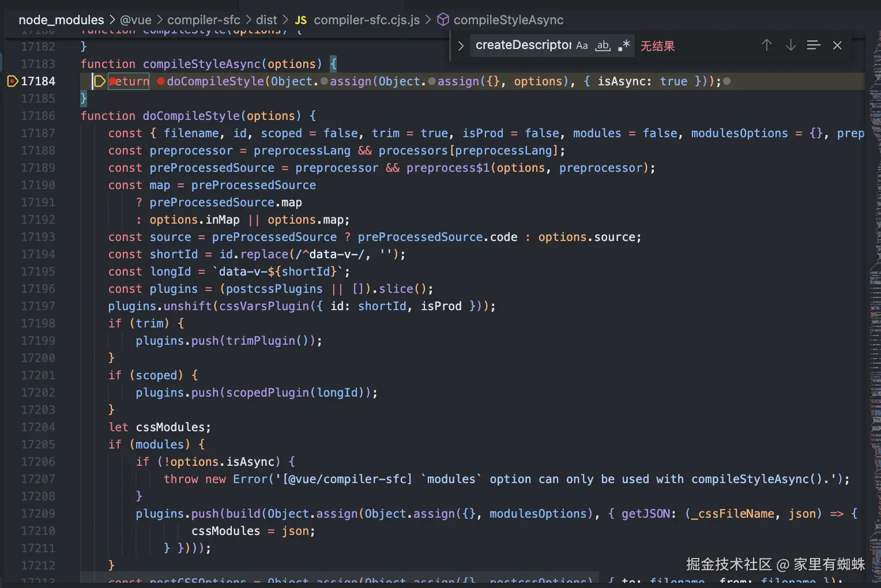Click 'build' call on line 17209
Viewport: 881px width, 588px height.
click(243, 514)
